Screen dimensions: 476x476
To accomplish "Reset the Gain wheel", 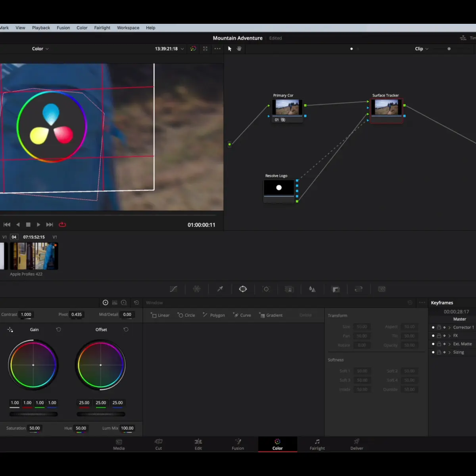I will (x=58, y=330).
